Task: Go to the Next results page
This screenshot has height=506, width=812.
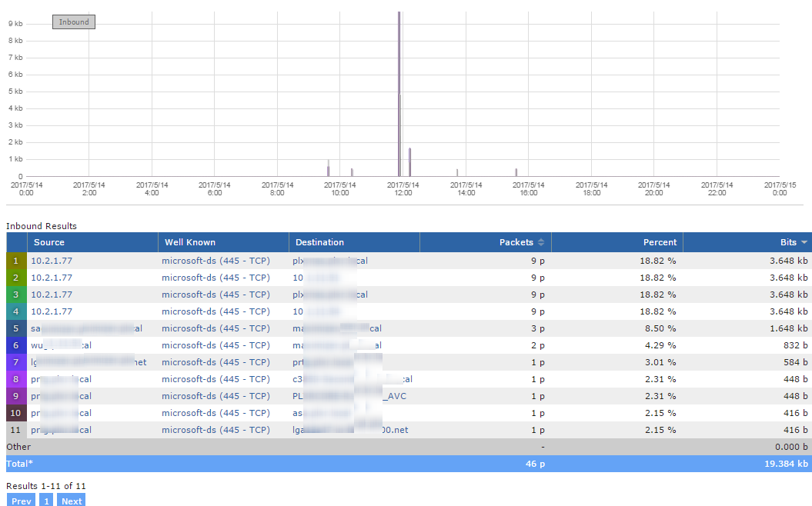Action: click(71, 501)
